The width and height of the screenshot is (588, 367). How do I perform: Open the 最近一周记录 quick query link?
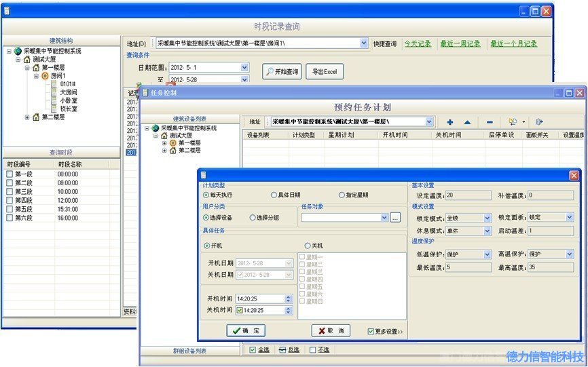click(460, 43)
